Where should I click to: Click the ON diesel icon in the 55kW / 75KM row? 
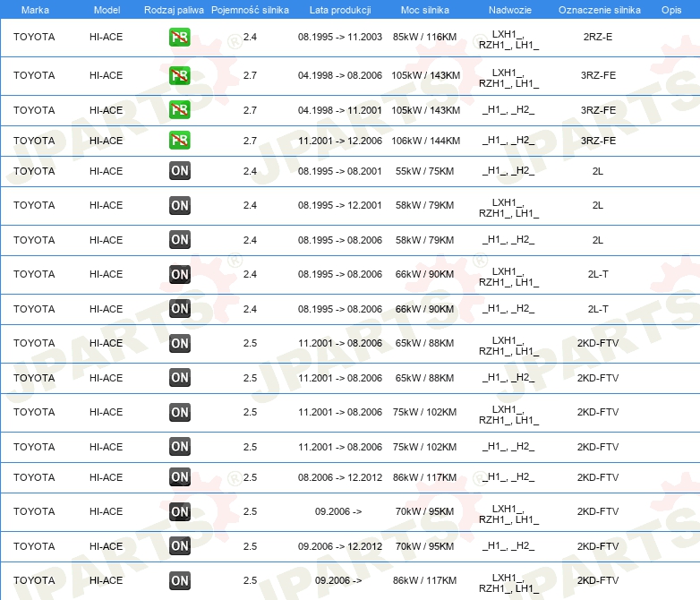coord(179,171)
